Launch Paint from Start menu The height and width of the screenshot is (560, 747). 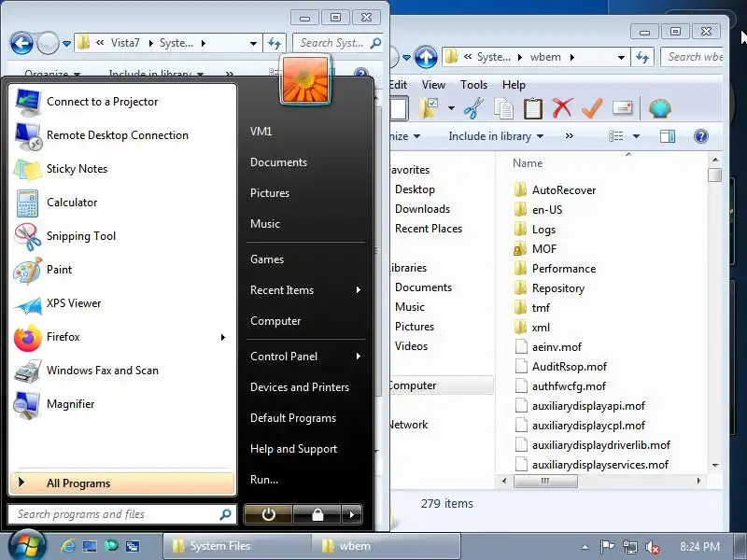122,270
